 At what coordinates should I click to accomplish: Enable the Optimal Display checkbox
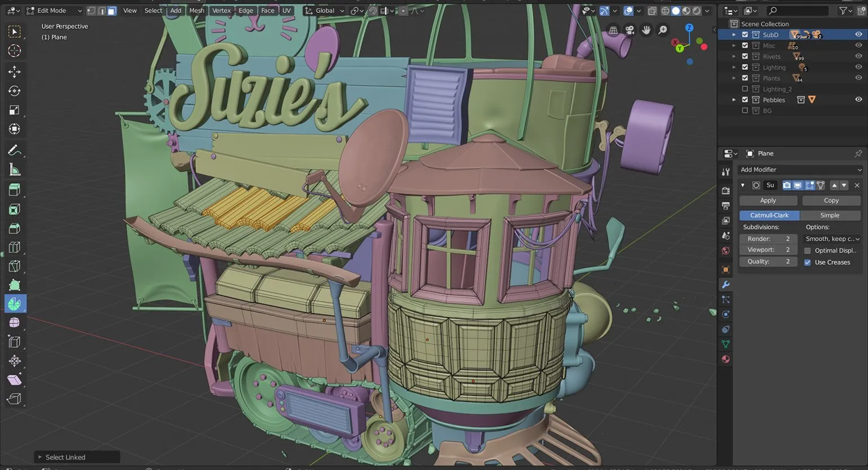(x=808, y=251)
